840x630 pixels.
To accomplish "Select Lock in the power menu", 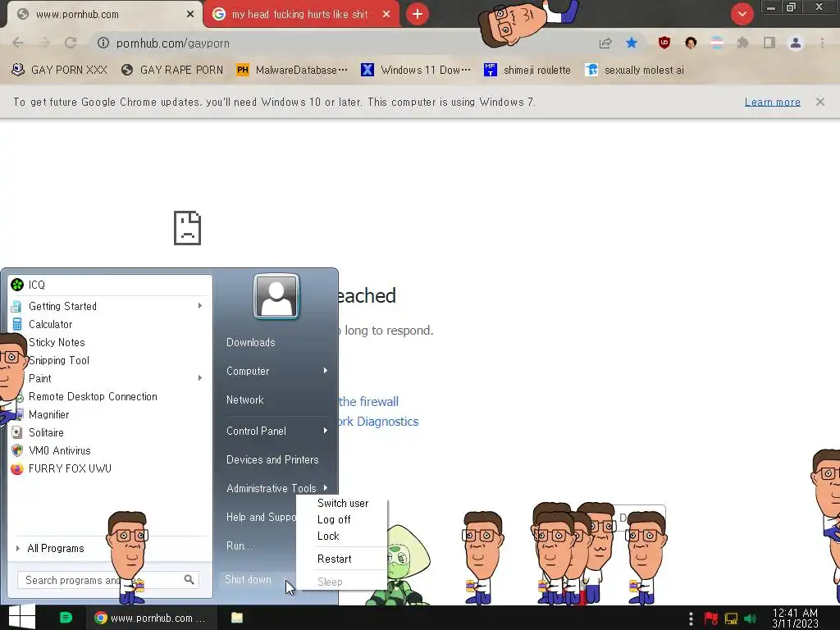I will (328, 536).
